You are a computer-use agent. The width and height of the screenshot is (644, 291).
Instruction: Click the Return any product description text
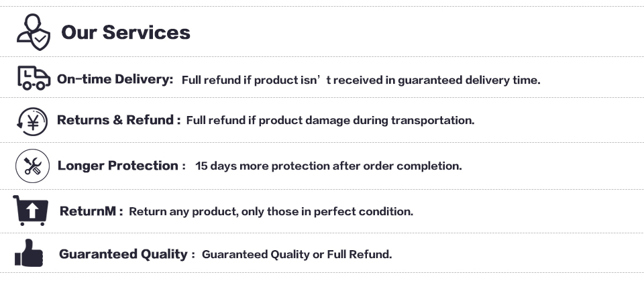[271, 211]
